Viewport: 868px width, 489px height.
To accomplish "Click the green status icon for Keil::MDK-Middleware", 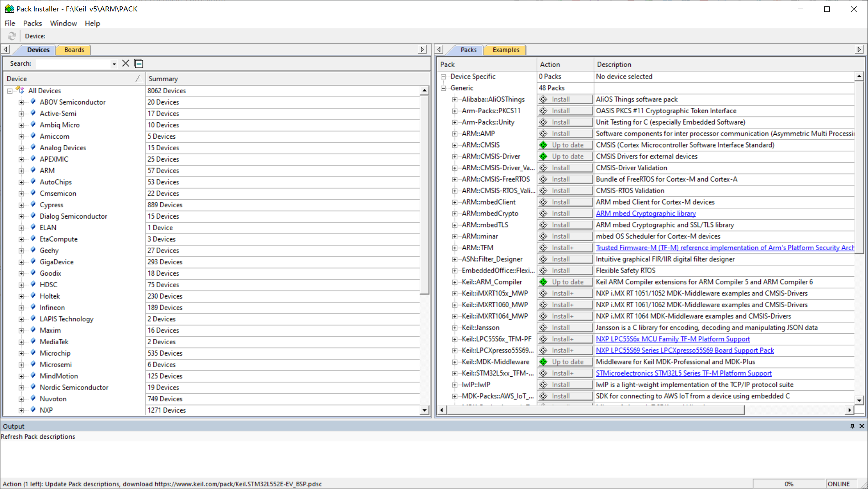I will tap(543, 362).
